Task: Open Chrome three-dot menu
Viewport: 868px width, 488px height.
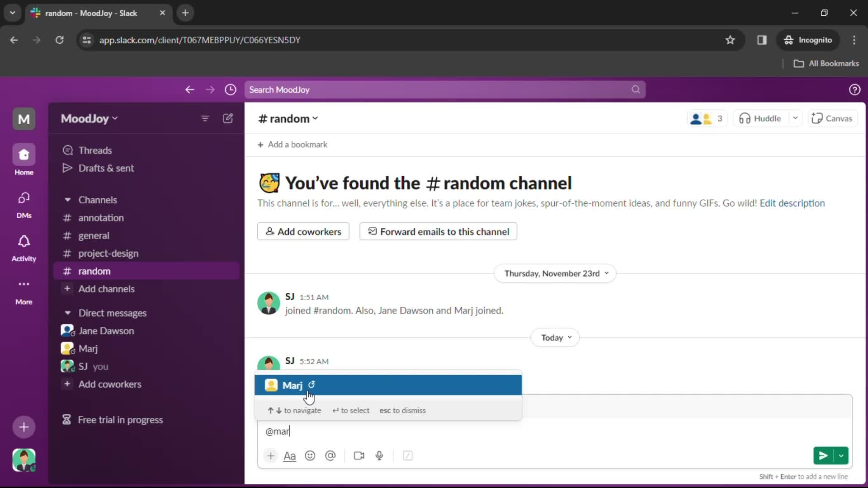Action: (854, 40)
